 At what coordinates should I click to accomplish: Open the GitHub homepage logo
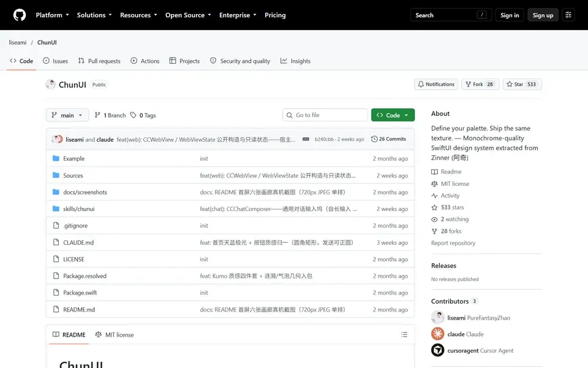pyautogui.click(x=20, y=15)
